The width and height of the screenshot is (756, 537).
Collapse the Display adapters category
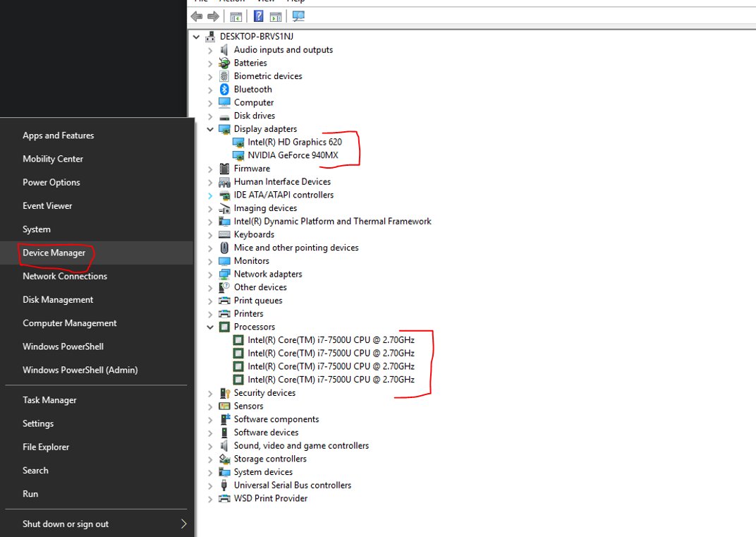[210, 129]
